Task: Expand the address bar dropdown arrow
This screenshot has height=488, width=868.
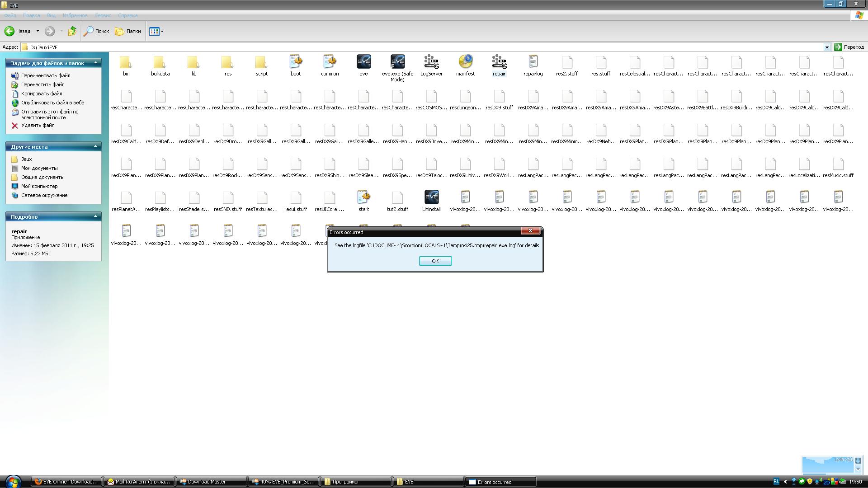Action: [827, 47]
